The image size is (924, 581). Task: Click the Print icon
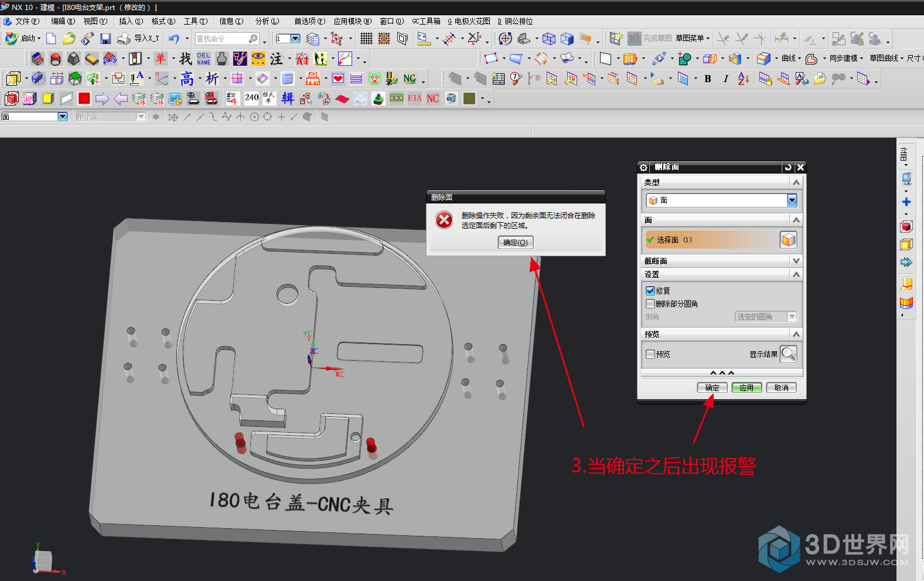tap(124, 39)
